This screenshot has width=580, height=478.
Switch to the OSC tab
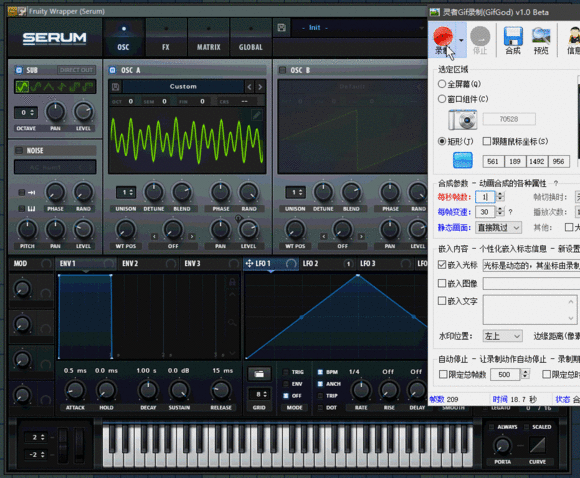(123, 38)
